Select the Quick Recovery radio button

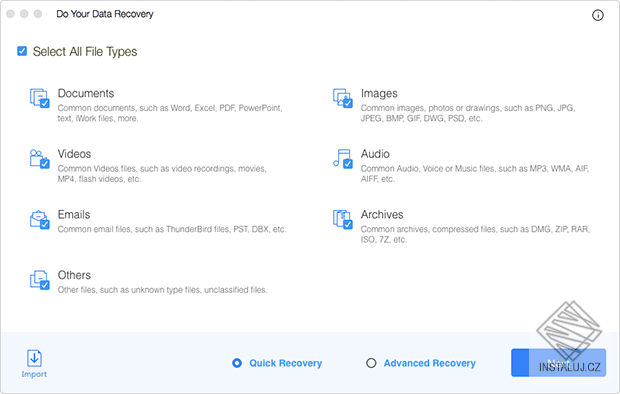click(237, 363)
